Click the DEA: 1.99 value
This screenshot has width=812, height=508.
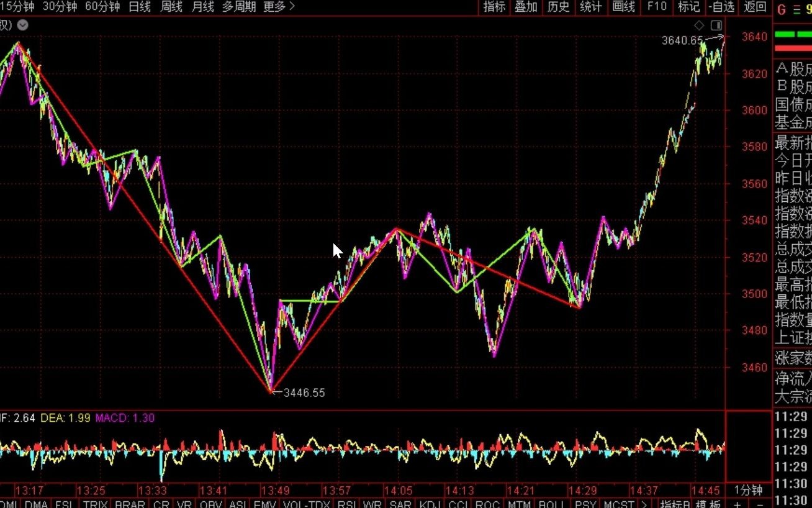(x=66, y=418)
